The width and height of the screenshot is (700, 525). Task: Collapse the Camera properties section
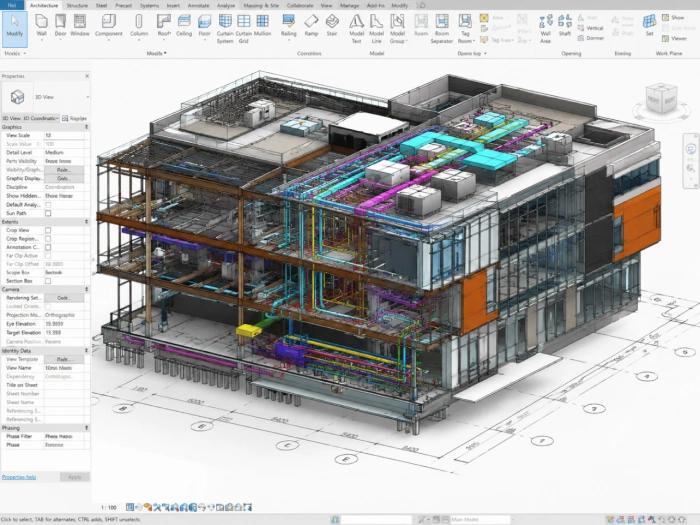pos(86,289)
